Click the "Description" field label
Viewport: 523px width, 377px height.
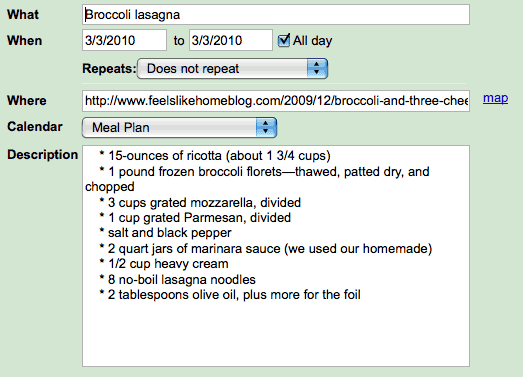click(42, 154)
